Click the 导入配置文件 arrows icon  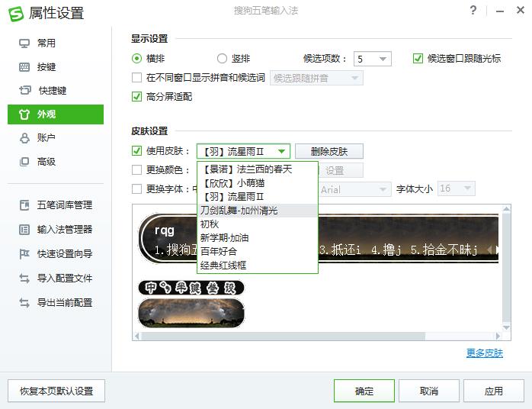pyautogui.click(x=24, y=279)
